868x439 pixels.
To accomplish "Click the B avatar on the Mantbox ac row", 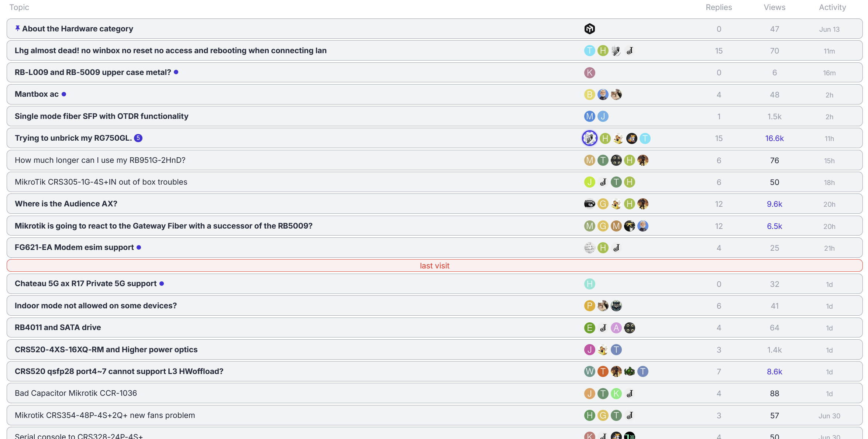I will (589, 95).
